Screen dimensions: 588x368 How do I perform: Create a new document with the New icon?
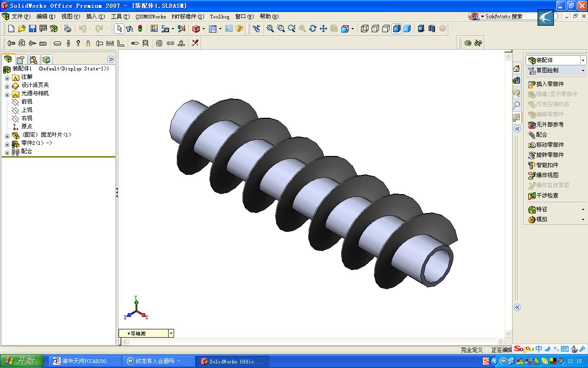[11, 29]
